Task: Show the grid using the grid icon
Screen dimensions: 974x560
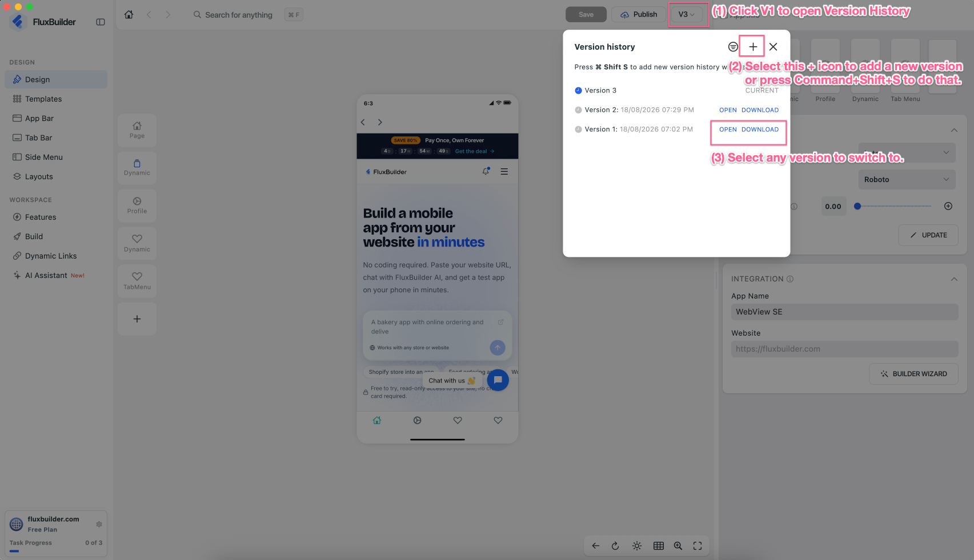Action: click(659, 546)
